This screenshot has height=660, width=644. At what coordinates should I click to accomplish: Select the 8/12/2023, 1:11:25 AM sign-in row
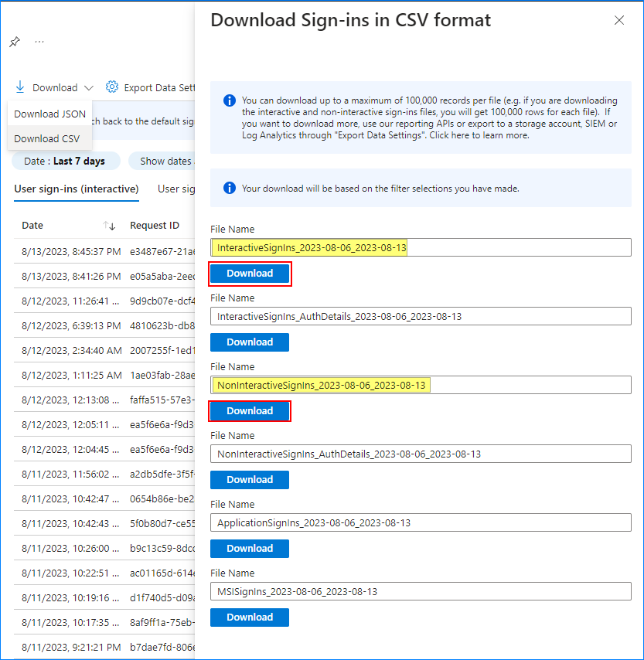pos(104,376)
